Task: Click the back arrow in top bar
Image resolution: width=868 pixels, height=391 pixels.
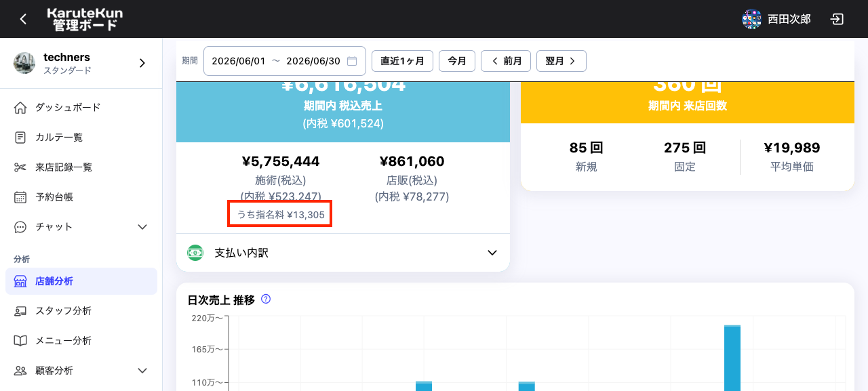Action: 23,19
